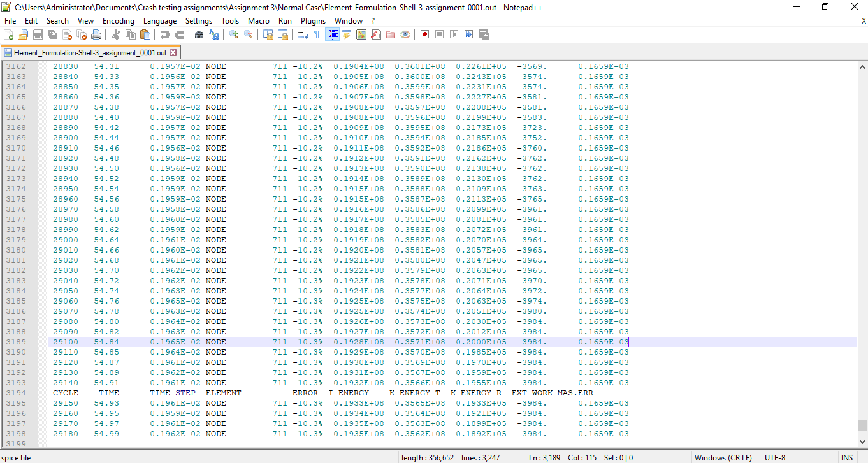Open the Encoding menu
The image size is (868, 463).
coord(119,21)
